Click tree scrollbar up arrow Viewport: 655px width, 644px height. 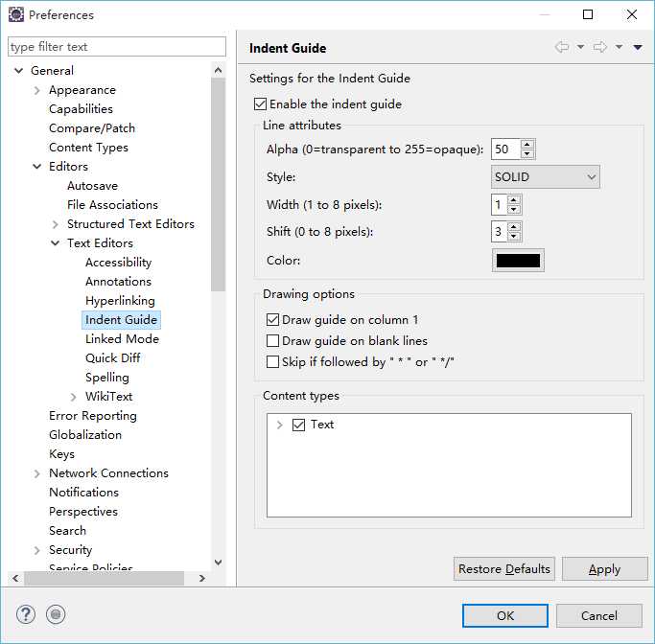pyautogui.click(x=218, y=70)
